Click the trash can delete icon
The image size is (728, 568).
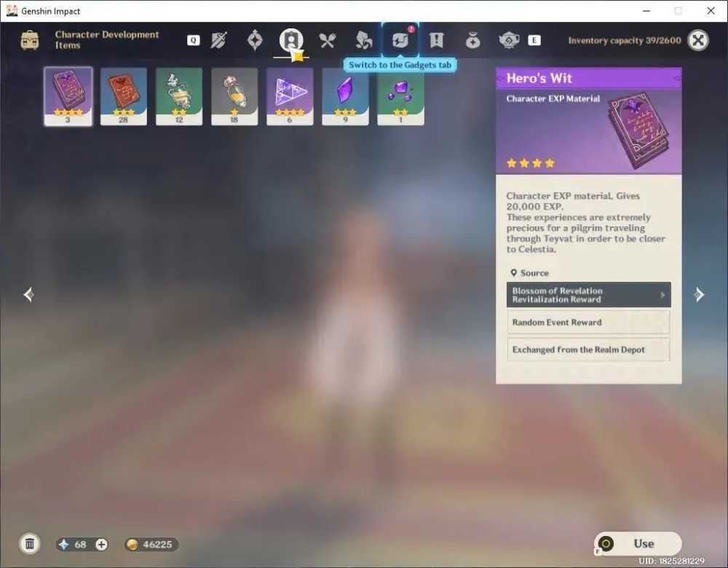pos(30,543)
